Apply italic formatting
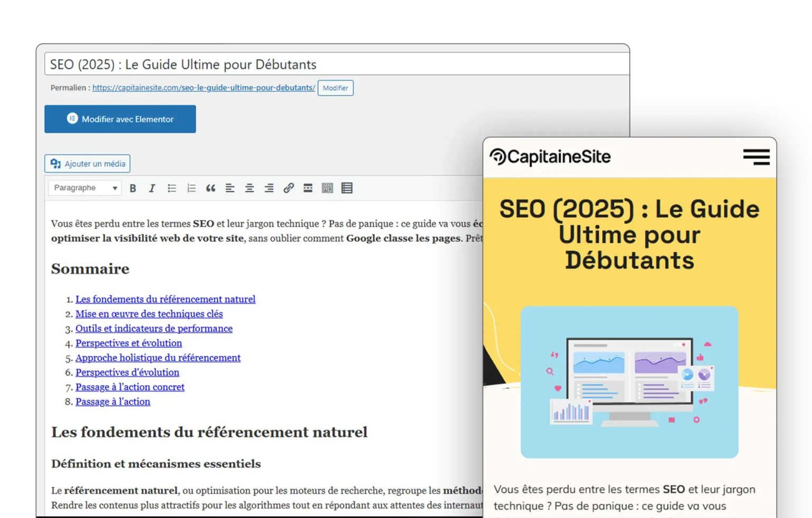Viewport: 812px width, 518px height. (152, 188)
